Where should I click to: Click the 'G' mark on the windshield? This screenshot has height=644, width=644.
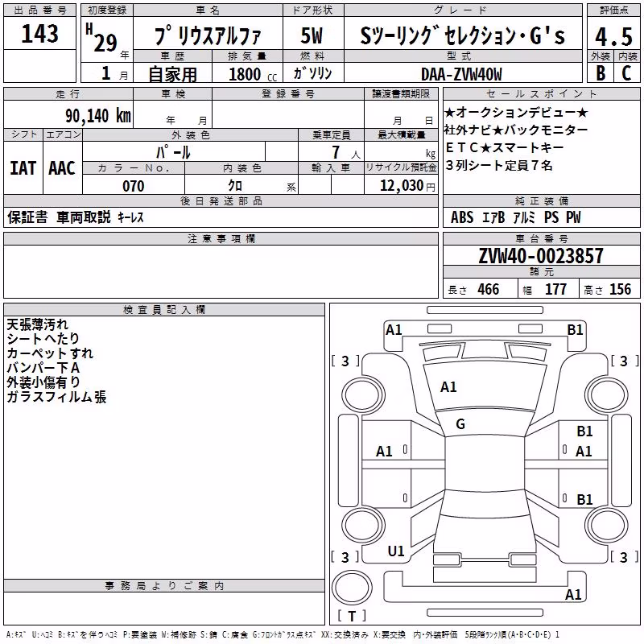[460, 424]
